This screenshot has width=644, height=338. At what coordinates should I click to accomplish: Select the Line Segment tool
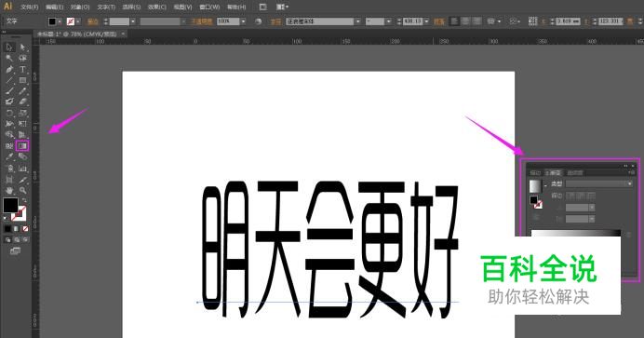9,80
